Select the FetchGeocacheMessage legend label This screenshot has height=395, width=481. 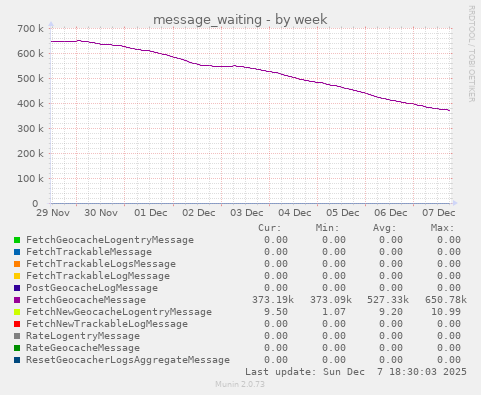click(86, 300)
